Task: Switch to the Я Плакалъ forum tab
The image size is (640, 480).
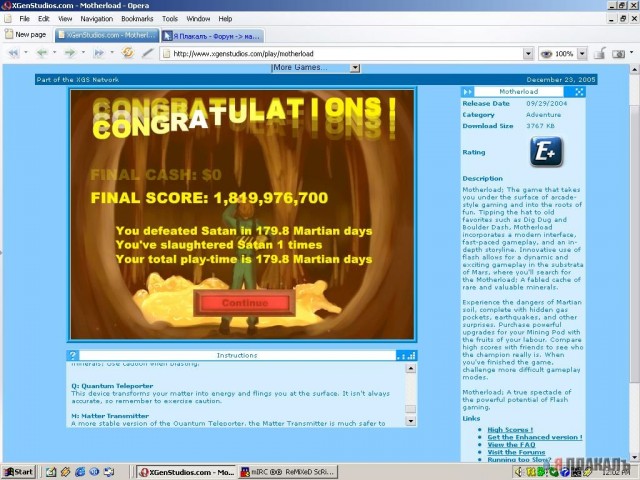Action: click(213, 36)
